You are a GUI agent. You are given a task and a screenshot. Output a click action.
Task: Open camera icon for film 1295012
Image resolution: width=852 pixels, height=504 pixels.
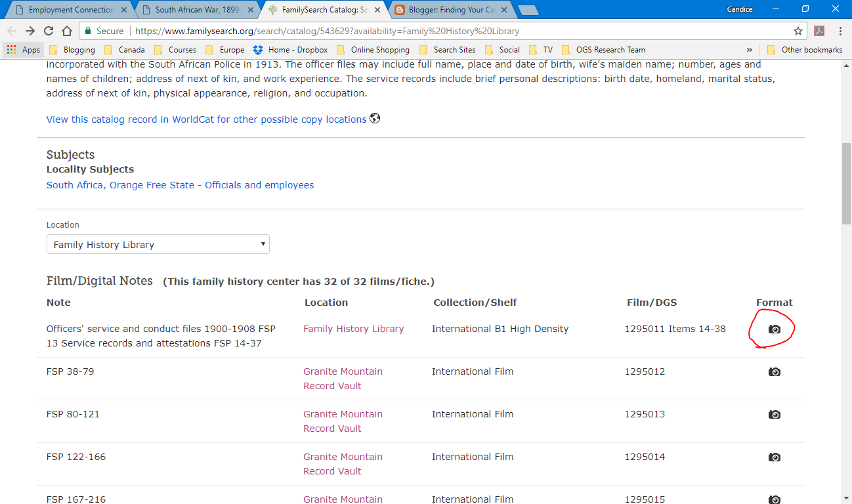775,372
